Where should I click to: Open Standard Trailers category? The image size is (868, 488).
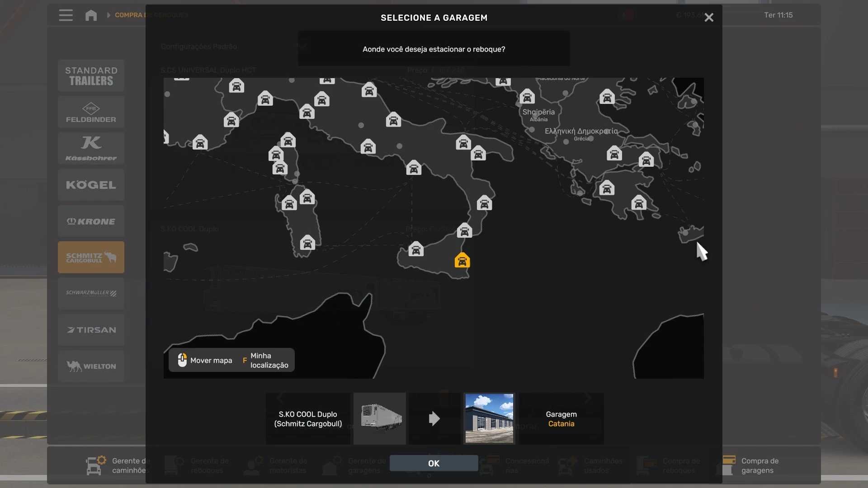click(91, 76)
